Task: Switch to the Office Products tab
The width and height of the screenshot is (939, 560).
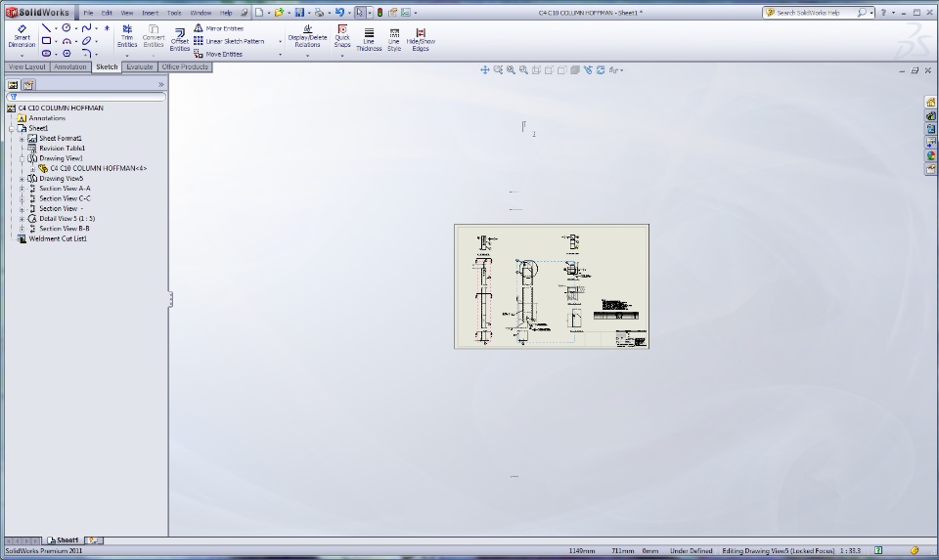Action: [x=185, y=67]
